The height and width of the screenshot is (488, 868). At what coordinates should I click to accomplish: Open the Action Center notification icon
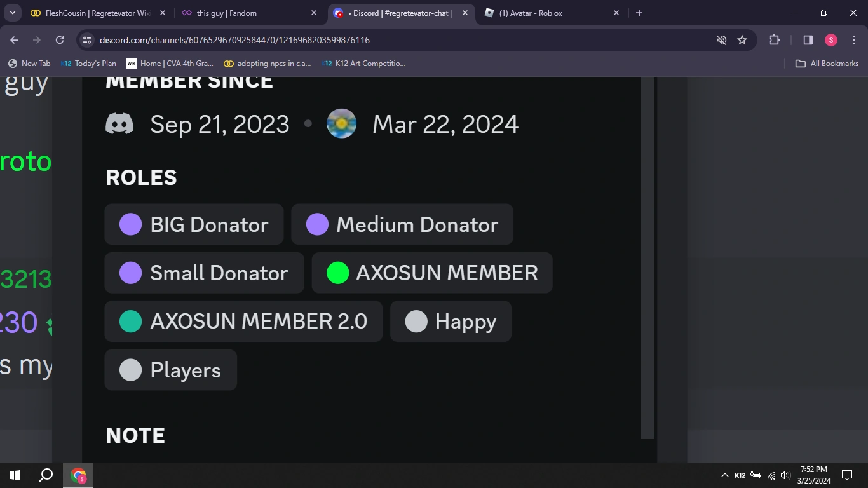[x=846, y=475]
